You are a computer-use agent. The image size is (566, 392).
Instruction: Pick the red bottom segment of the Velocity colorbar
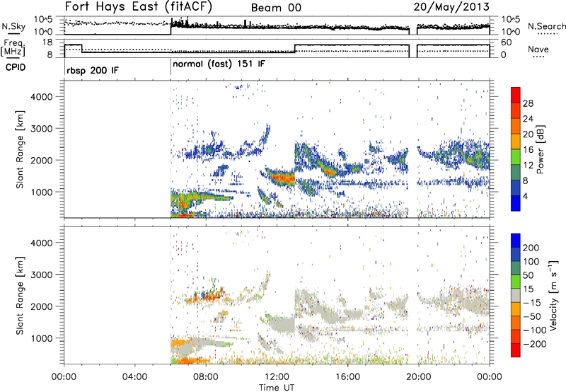point(516,350)
